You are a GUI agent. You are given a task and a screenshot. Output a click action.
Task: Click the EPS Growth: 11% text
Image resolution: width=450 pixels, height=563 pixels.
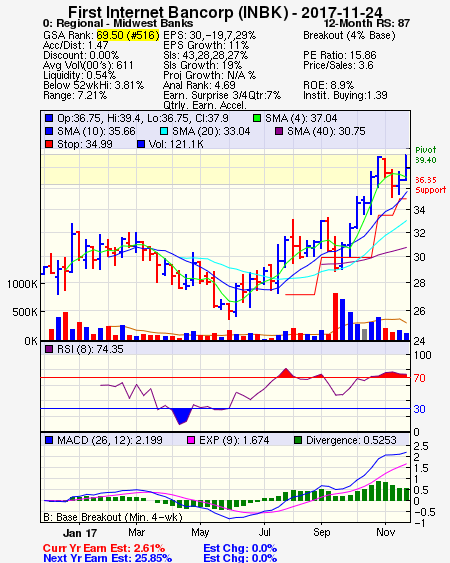click(206, 45)
